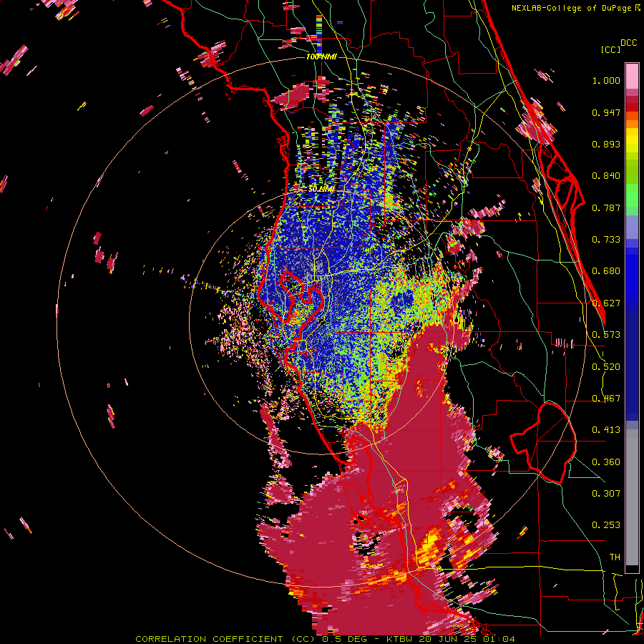Screen dimensions: 644x644
Task: Click the 50 NMI range ring label
Action: (321, 190)
